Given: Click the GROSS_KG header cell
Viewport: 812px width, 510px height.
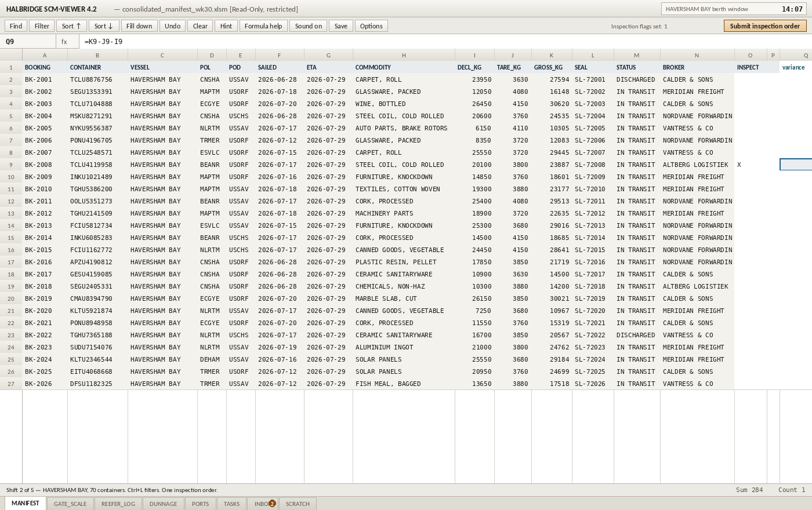Looking at the screenshot, I should coord(551,67).
